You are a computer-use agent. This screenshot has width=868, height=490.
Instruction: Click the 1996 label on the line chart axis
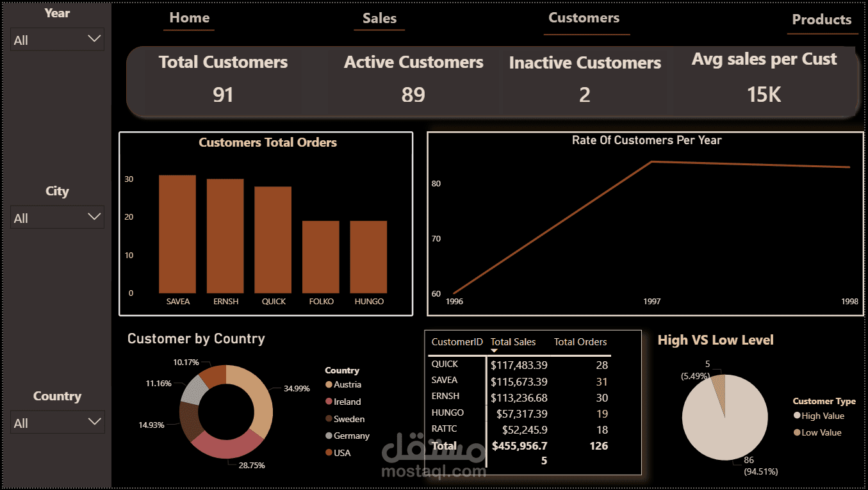[454, 301]
